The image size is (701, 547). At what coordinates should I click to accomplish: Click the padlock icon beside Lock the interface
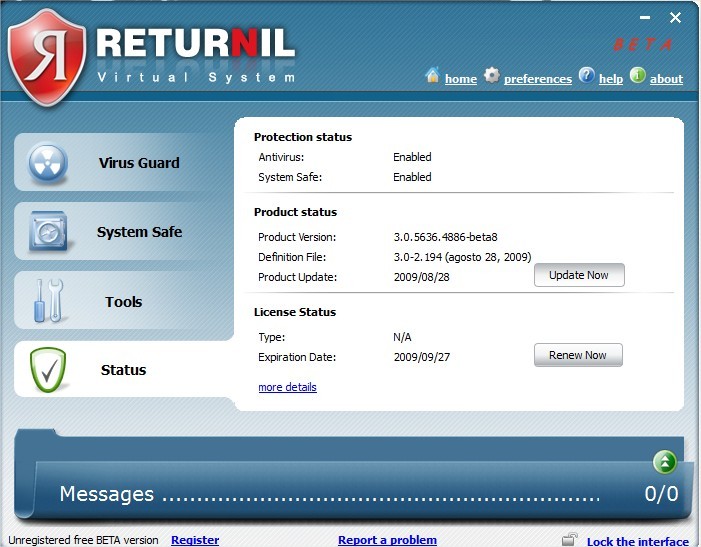pyautogui.click(x=570, y=539)
